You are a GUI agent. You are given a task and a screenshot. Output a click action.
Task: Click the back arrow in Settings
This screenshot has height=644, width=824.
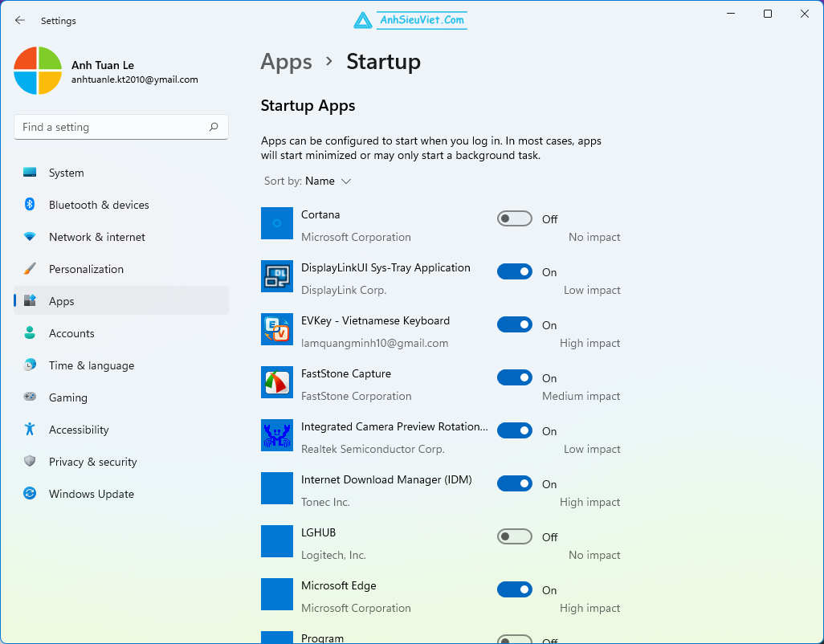pyautogui.click(x=20, y=21)
